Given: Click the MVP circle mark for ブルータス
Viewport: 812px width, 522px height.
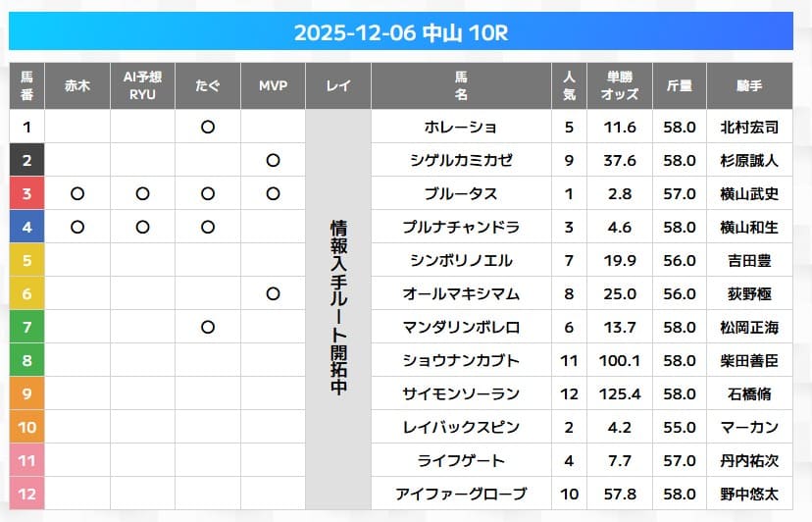Looking at the screenshot, I should point(273,193).
